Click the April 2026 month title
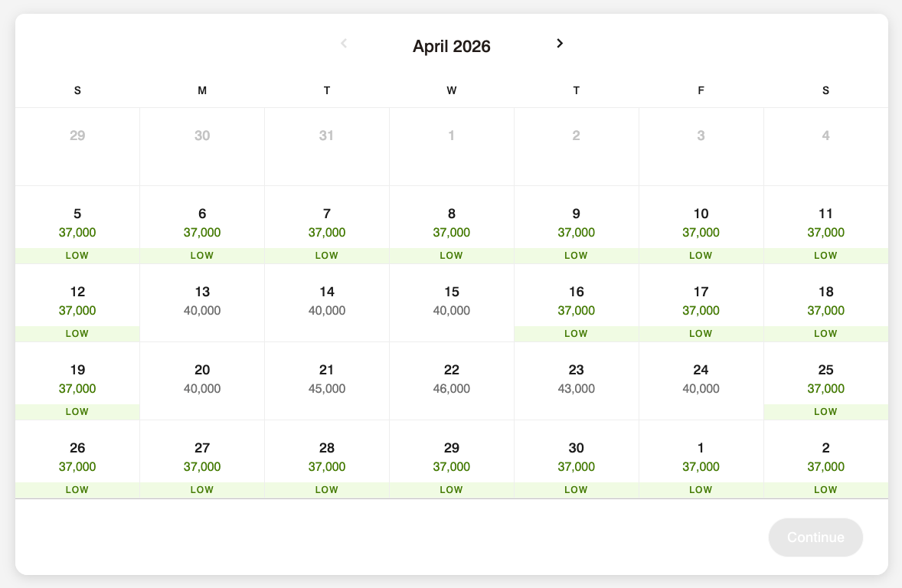902x588 pixels. 452,47
